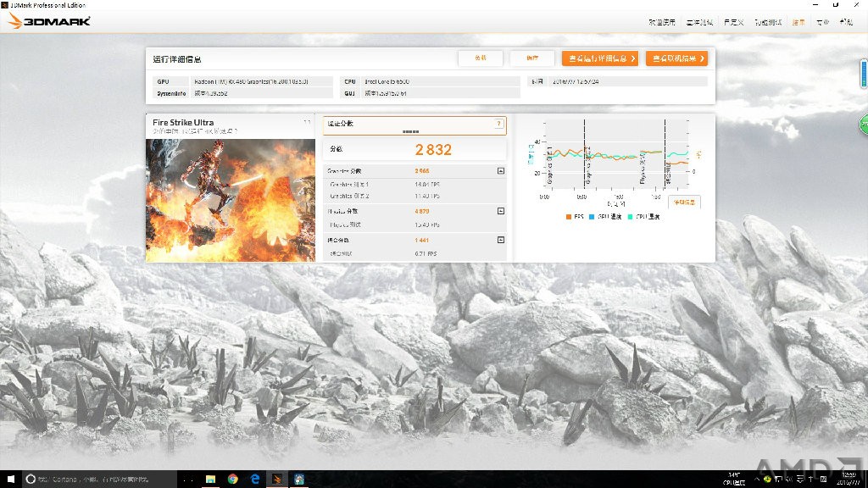
Task: Select the orange highlighted Results tab
Action: coord(798,22)
